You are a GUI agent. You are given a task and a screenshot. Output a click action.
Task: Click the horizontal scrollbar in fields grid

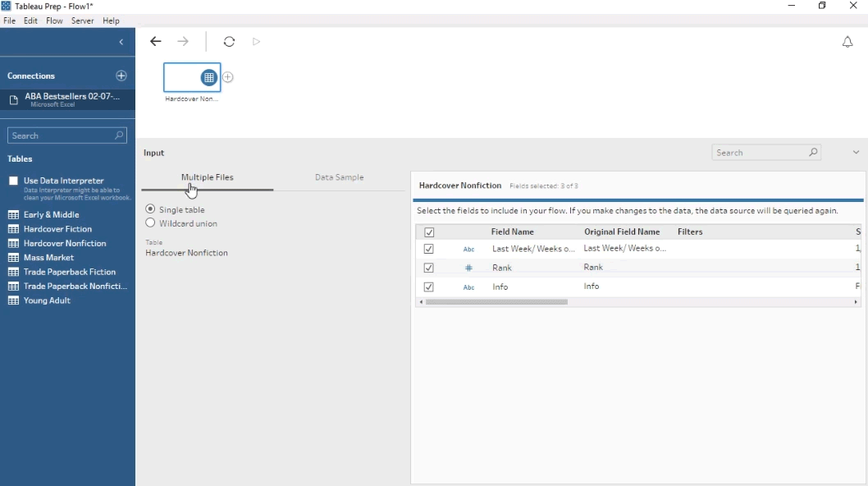tap(496, 302)
